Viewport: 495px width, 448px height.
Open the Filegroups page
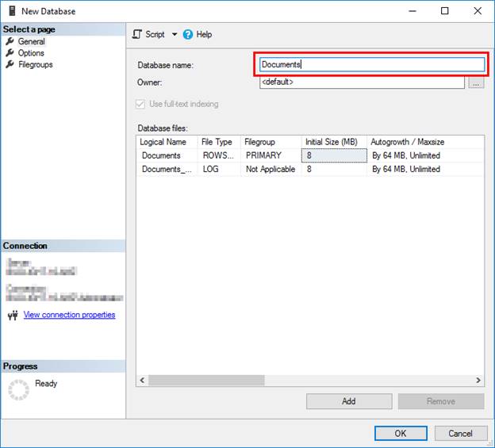click(36, 65)
